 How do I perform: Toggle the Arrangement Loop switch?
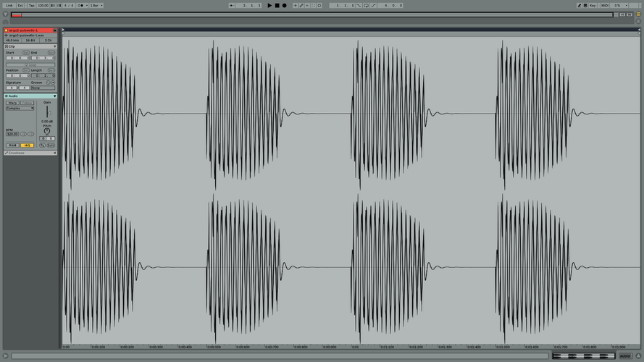[x=366, y=5]
